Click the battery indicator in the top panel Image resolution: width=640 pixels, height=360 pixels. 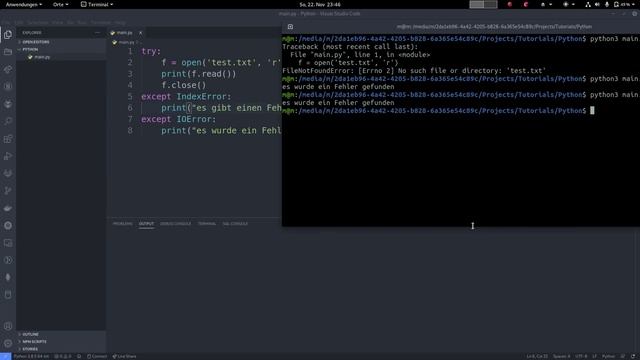coord(622,4)
